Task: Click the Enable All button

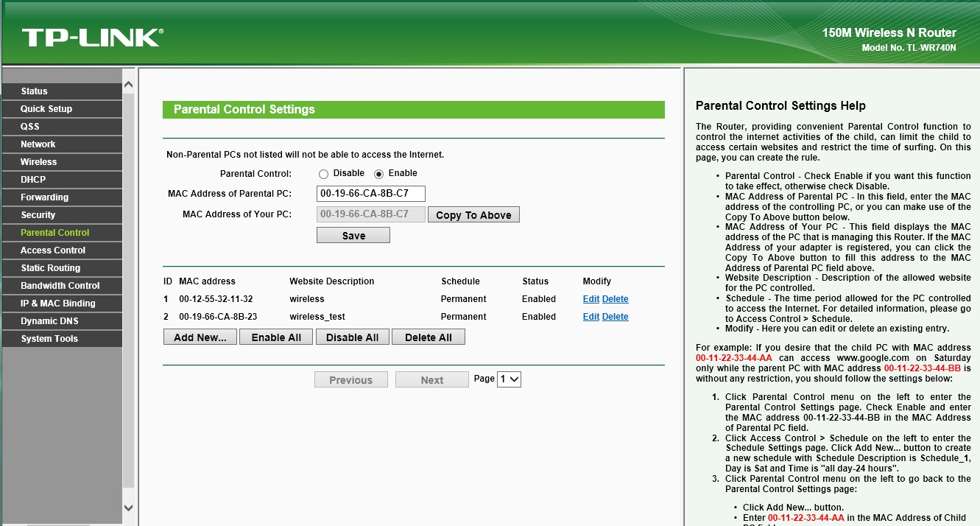Action: pos(276,337)
